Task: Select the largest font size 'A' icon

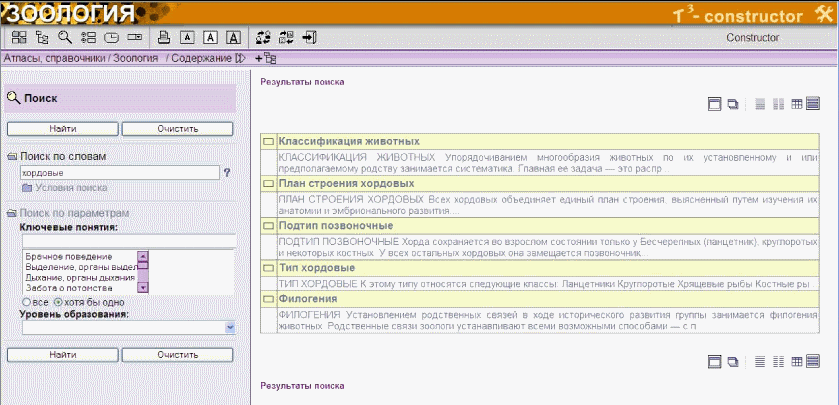Action: (233, 38)
